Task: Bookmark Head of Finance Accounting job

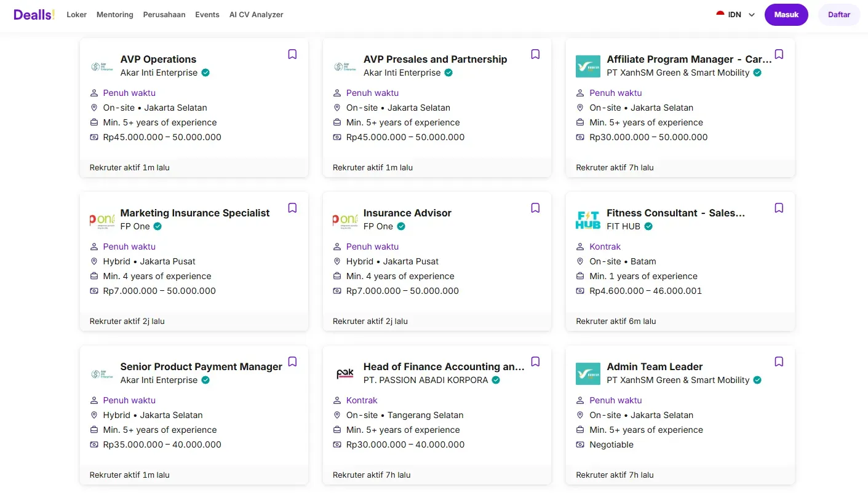Action: click(x=535, y=362)
